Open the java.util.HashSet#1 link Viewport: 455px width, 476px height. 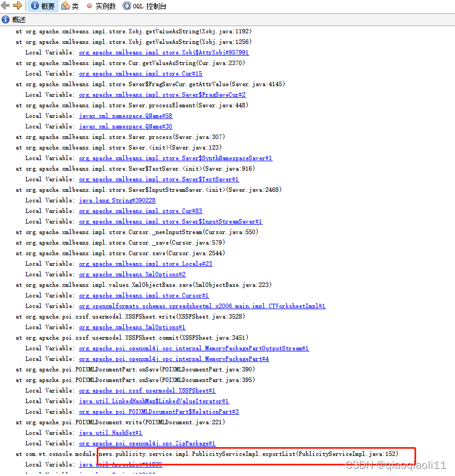point(111,433)
